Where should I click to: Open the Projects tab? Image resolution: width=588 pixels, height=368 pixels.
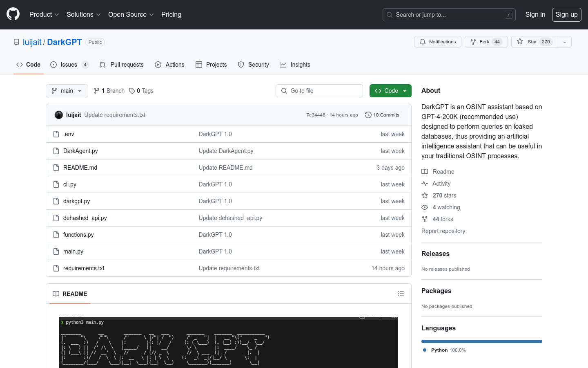click(x=211, y=65)
